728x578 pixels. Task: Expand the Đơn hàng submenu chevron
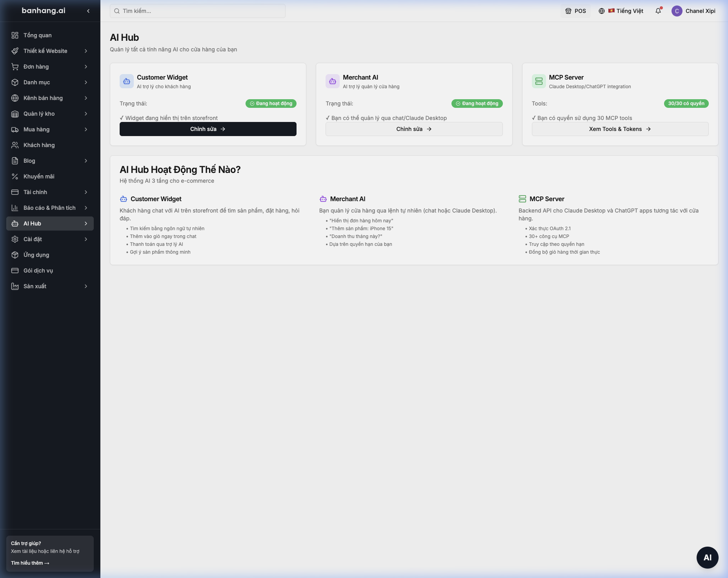(86, 67)
